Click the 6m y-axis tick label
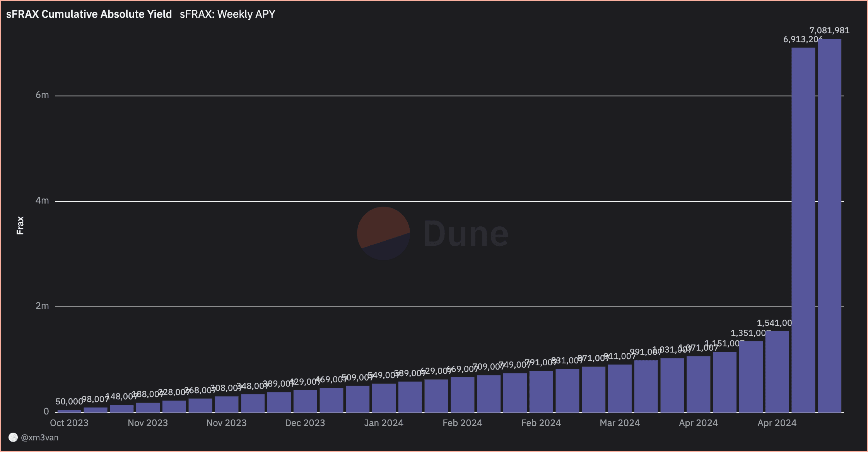Viewport: 868px width, 452px height. (42, 95)
